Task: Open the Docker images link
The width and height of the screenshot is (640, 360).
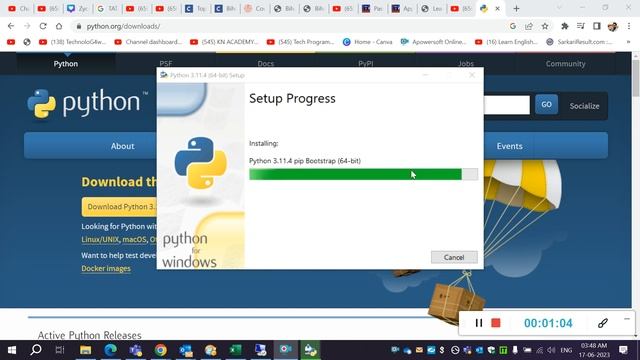Action: pos(106,268)
